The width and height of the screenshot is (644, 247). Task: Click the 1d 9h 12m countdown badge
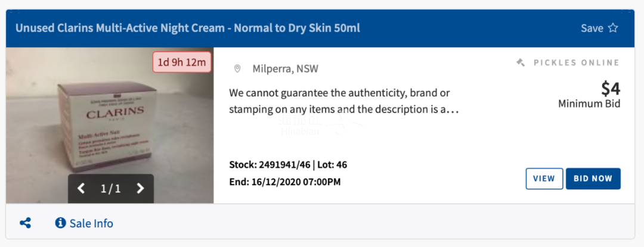182,62
